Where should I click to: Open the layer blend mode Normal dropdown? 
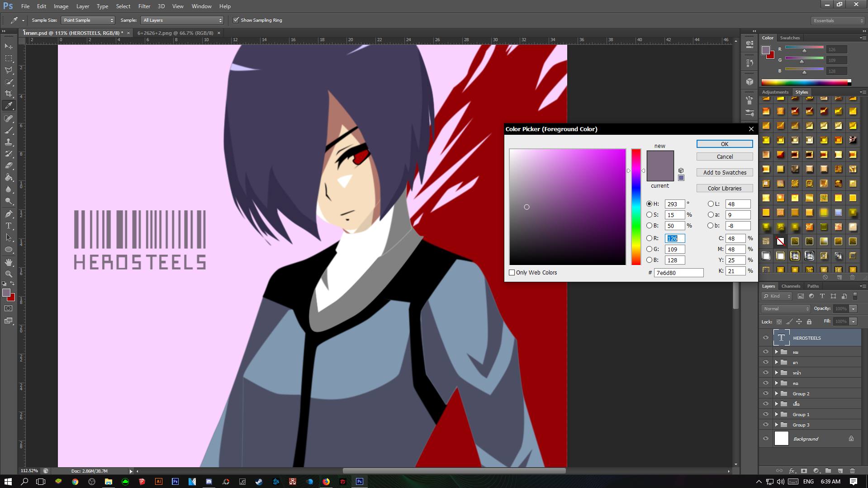point(786,308)
